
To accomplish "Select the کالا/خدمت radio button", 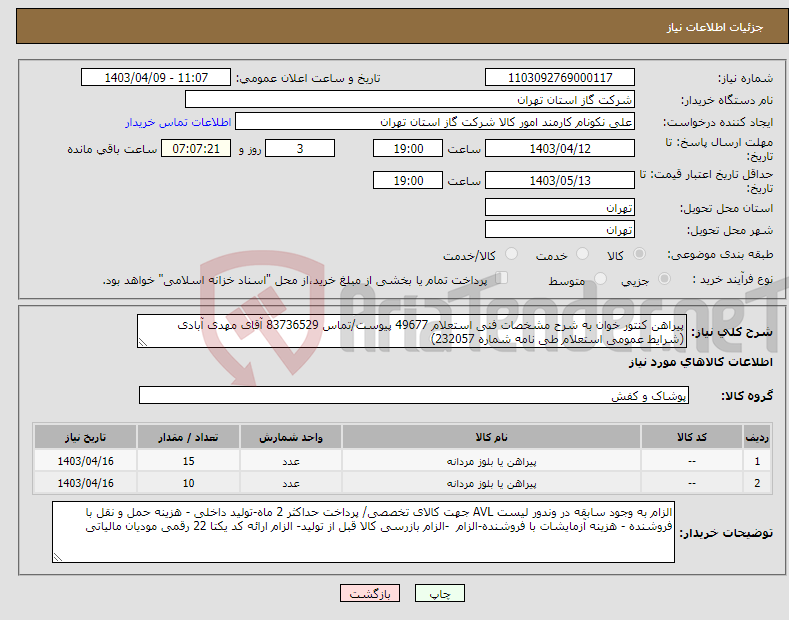I will coord(511,254).
